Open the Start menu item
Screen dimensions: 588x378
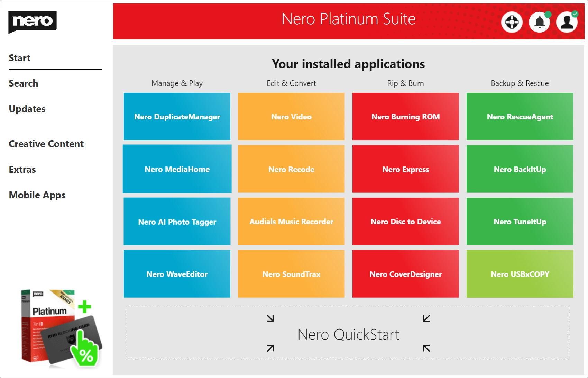pos(20,58)
